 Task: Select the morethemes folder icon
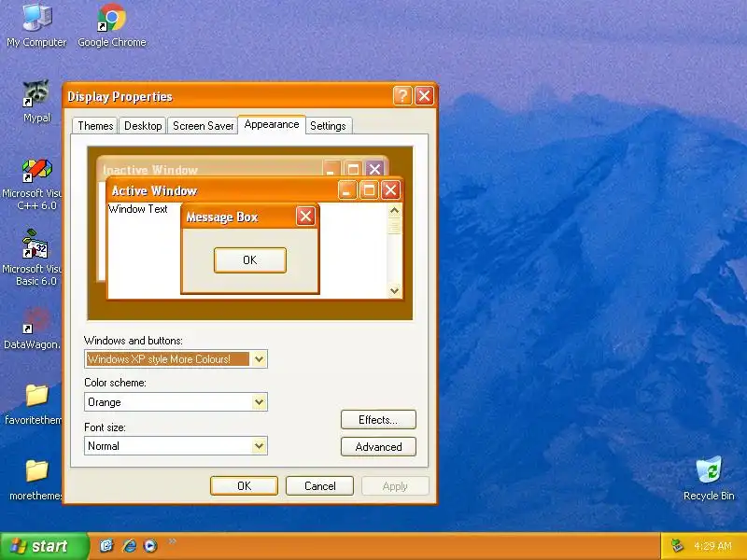[35, 480]
